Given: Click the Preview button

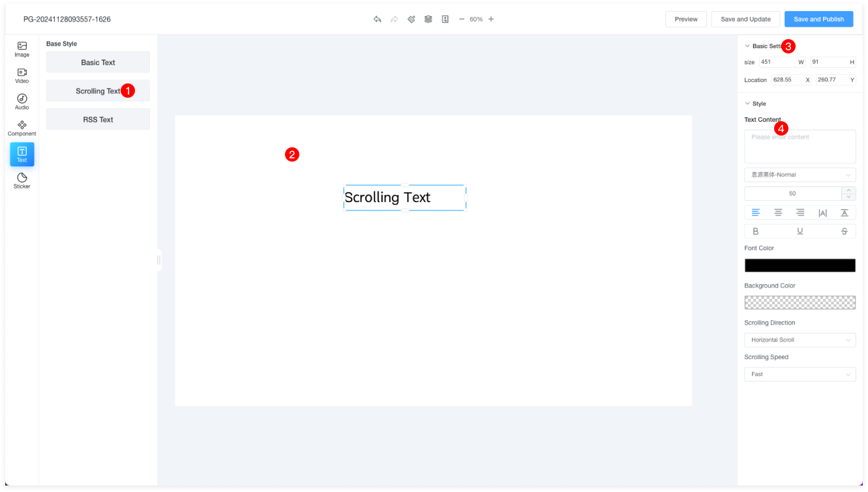Looking at the screenshot, I should tap(686, 19).
